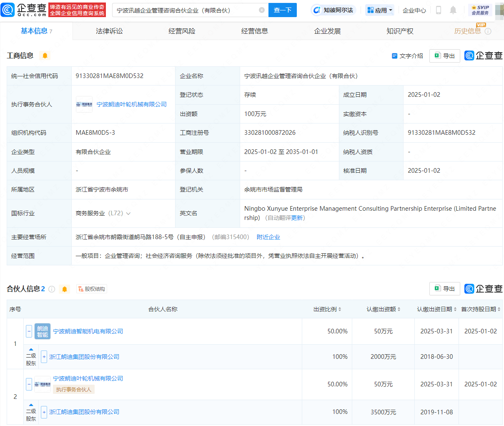Click 营业期限 2025-01-02 至 2035-01-01
The width and height of the screenshot is (504, 426).
281,152
